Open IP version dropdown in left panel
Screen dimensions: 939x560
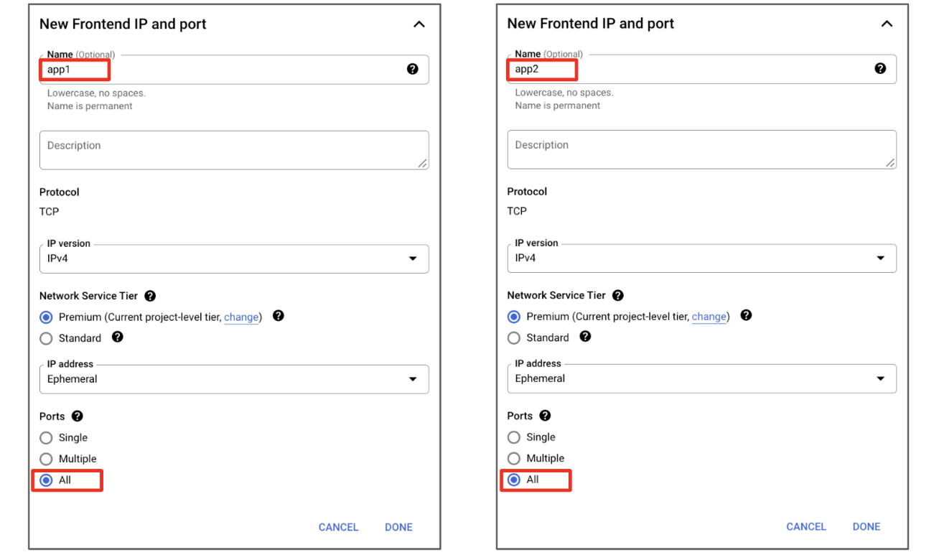[x=234, y=258]
